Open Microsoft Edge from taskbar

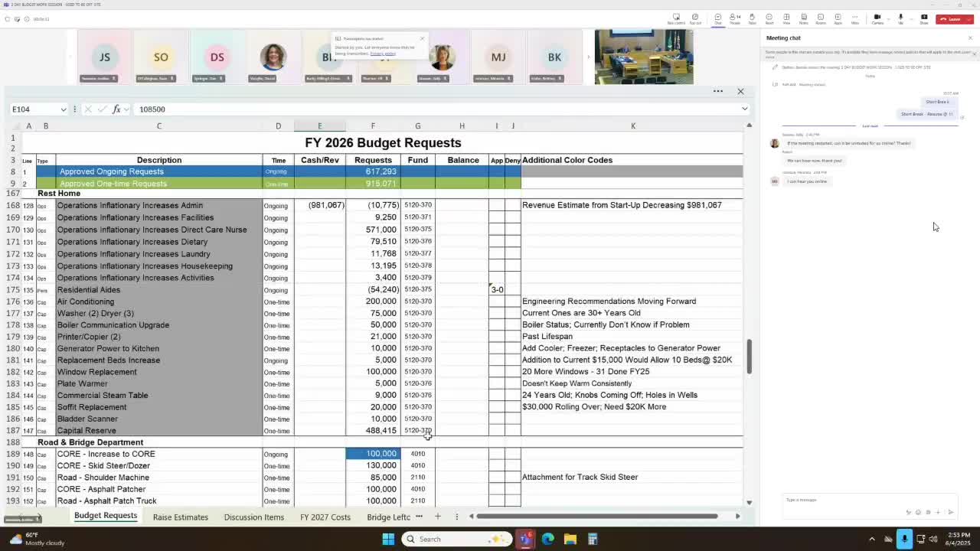[547, 539]
